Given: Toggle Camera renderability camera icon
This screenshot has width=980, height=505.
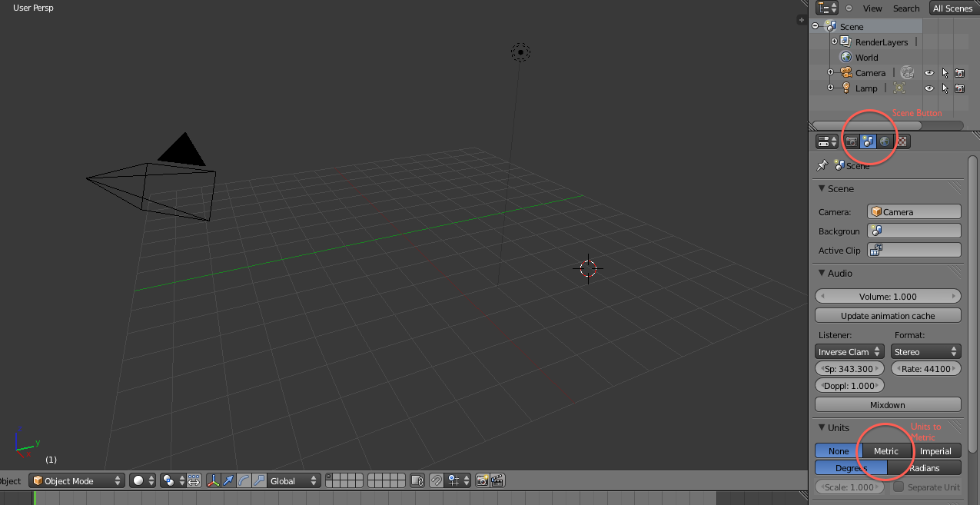Looking at the screenshot, I should [960, 73].
